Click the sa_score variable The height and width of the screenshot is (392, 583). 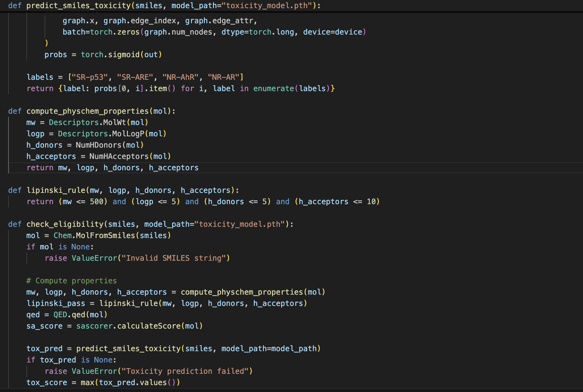click(x=45, y=326)
